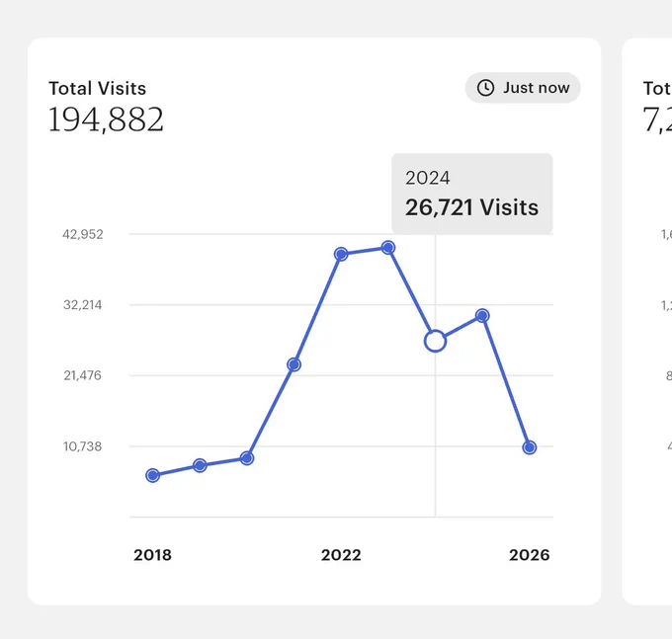Click the Just now refresh badge
The width and height of the screenshot is (672, 639).
pos(523,88)
